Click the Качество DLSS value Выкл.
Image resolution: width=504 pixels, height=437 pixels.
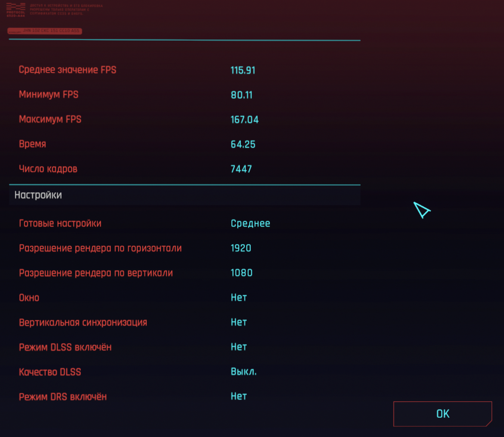pyautogui.click(x=244, y=372)
